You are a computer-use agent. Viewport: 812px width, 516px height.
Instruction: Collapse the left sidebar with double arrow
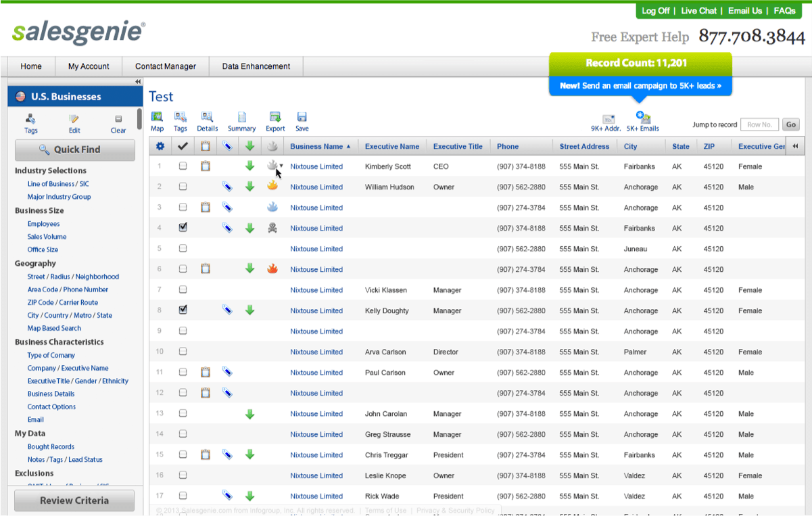[x=138, y=82]
